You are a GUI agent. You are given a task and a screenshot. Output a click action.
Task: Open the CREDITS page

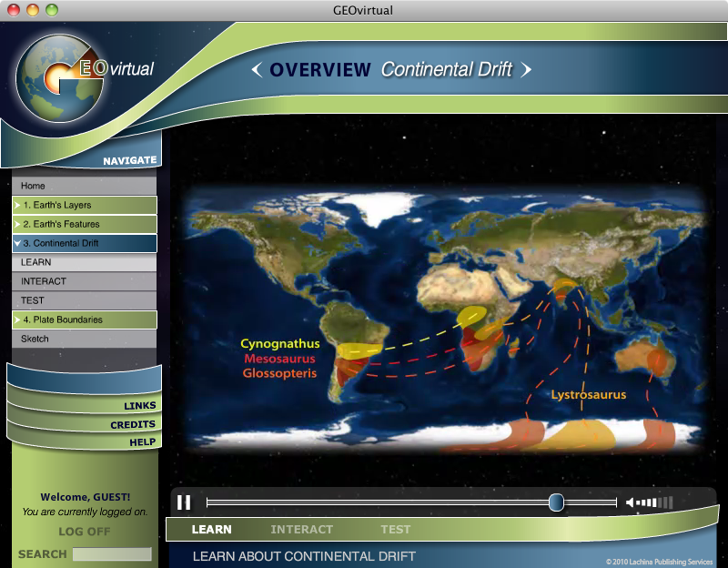click(x=133, y=424)
